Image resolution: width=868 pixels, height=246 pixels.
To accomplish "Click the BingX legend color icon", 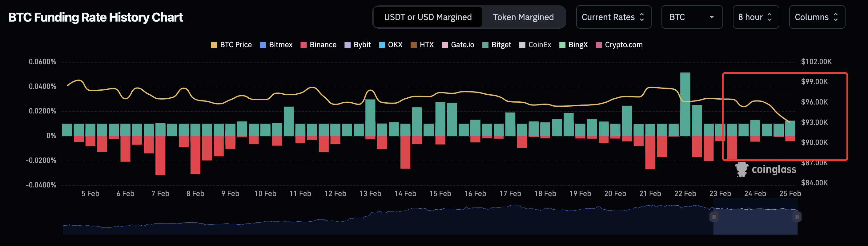I will click(x=562, y=45).
